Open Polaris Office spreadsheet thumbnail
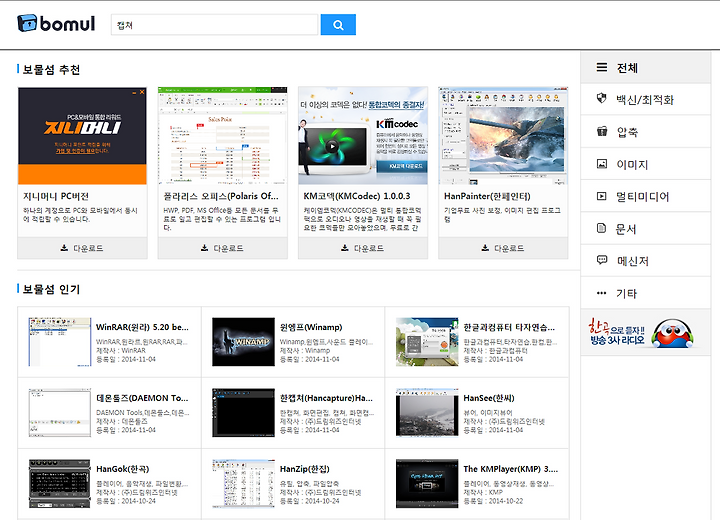This screenshot has height=520, width=720. pyautogui.click(x=223, y=136)
